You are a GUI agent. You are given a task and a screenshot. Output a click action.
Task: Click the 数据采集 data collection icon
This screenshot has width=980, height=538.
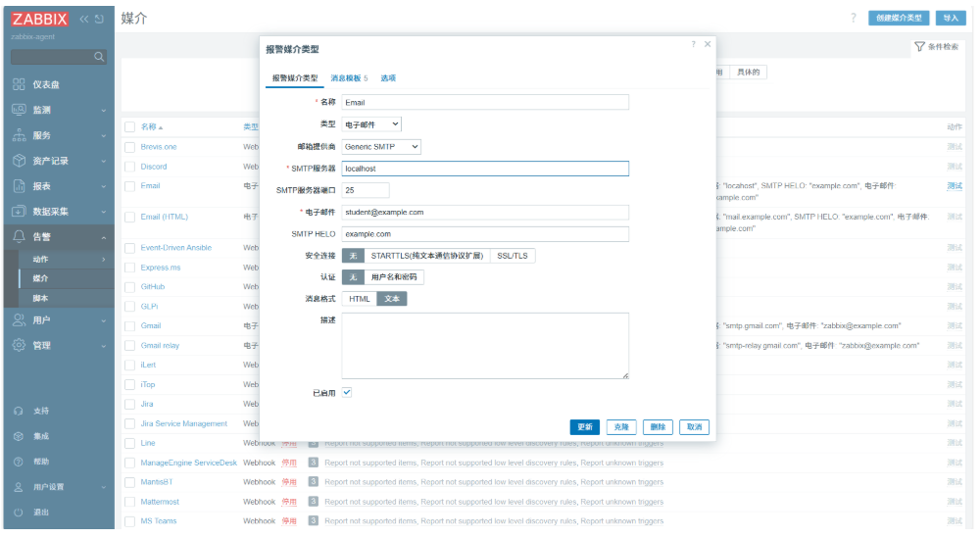point(20,212)
